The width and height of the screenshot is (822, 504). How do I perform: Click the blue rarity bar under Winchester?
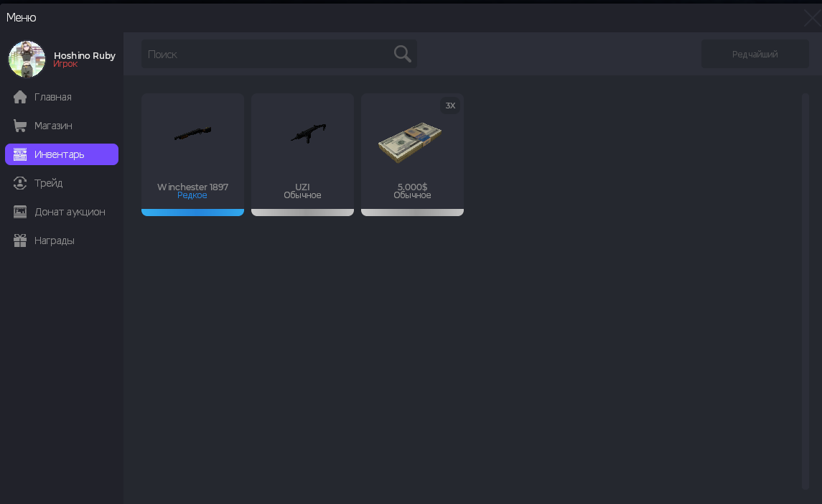[x=192, y=213]
